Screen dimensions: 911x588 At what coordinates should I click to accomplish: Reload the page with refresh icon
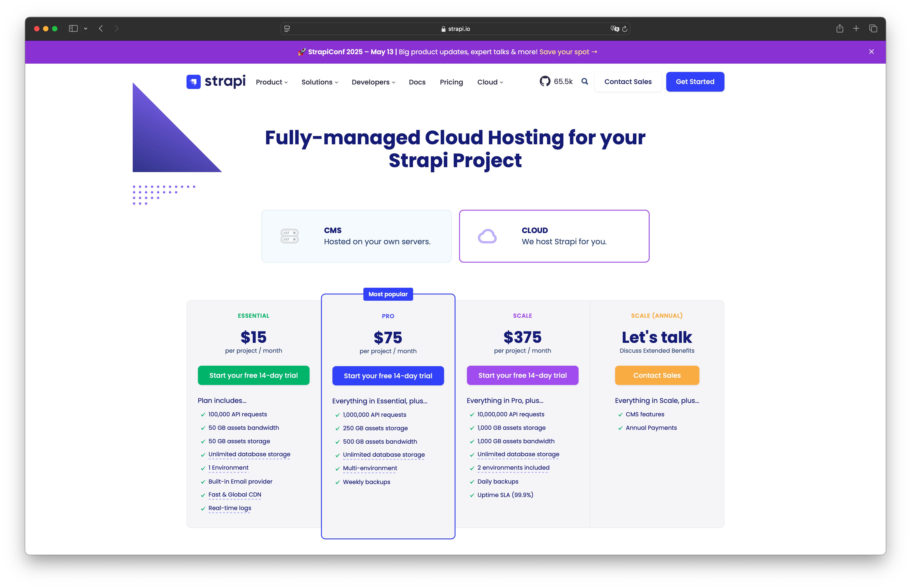(x=625, y=29)
